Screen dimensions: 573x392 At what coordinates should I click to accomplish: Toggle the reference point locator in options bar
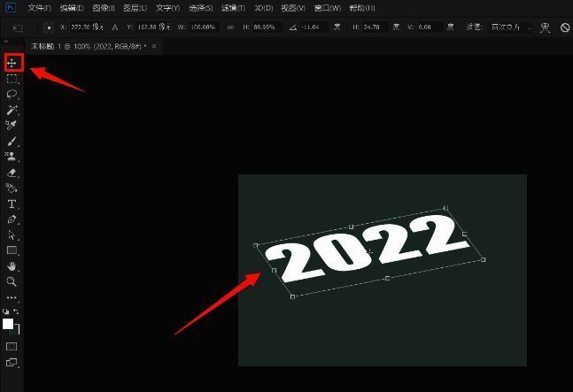click(x=48, y=27)
